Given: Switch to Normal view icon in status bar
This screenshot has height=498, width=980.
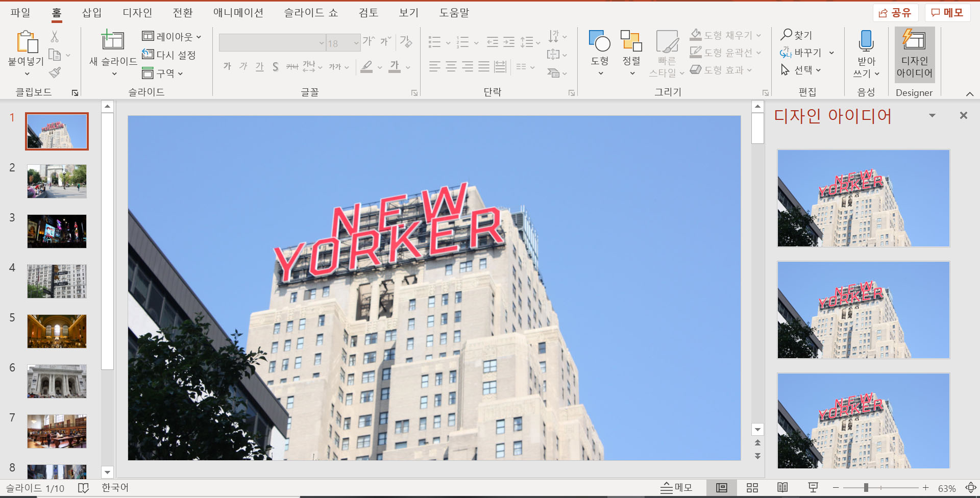Looking at the screenshot, I should pos(722,488).
